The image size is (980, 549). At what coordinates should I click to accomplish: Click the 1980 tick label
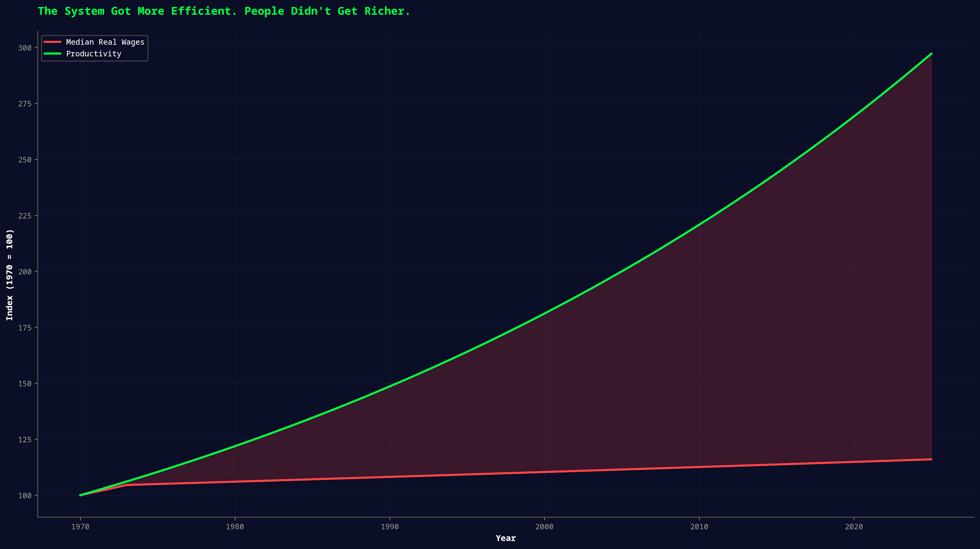point(235,527)
